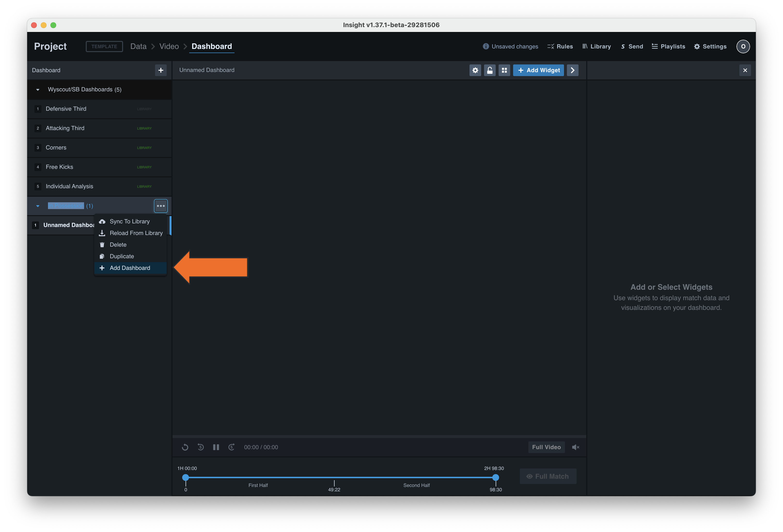The image size is (783, 532).
Task: Open Playlists
Action: pos(668,47)
